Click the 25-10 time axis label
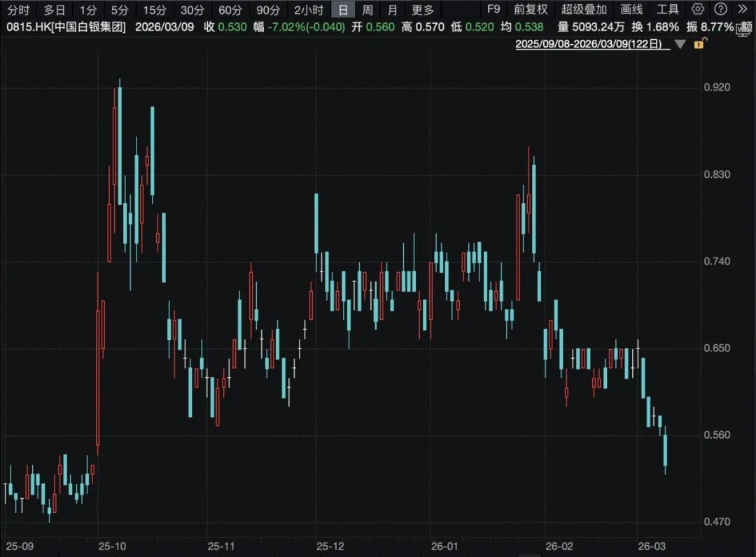Image resolution: width=756 pixels, height=557 pixels. (x=112, y=547)
